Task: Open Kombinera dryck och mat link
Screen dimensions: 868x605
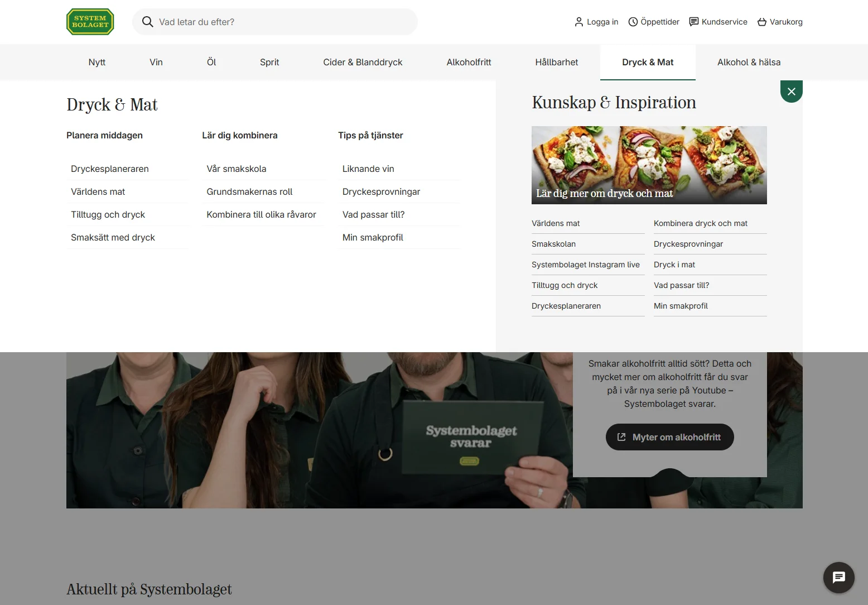Action: pos(710,223)
